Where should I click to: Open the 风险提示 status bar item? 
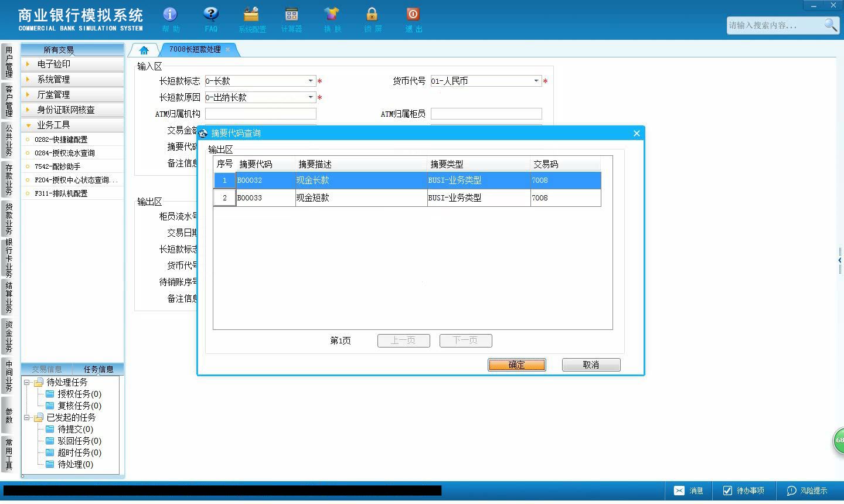point(807,491)
